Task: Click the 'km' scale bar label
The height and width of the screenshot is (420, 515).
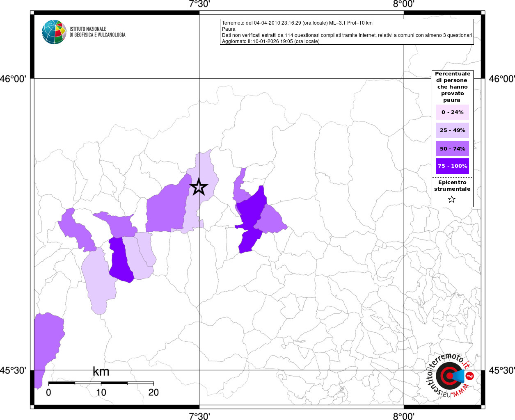Action: click(x=101, y=372)
